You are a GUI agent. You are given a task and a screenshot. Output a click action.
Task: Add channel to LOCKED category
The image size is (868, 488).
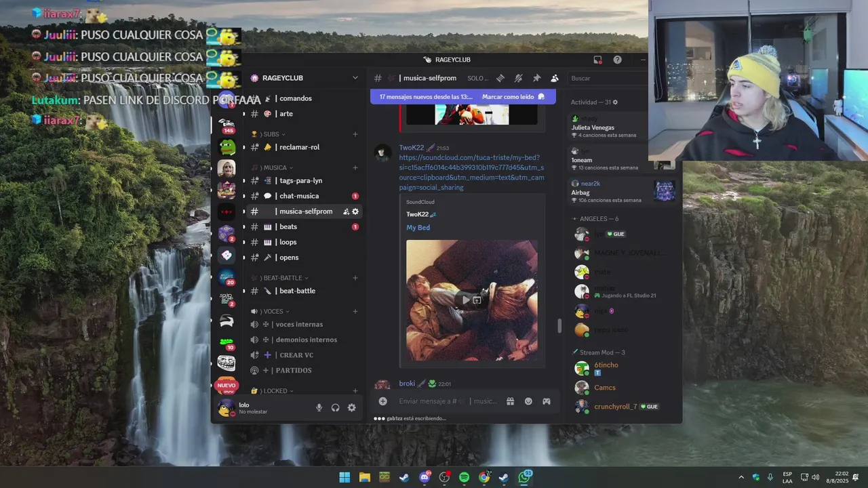[355, 391]
